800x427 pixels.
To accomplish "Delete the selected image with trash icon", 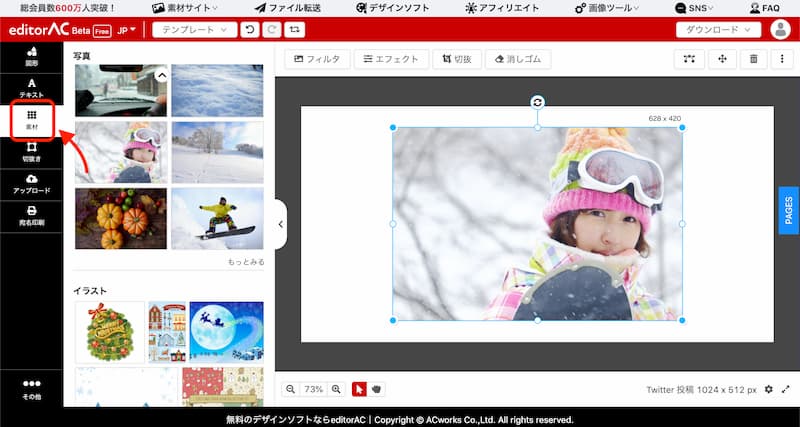I will (754, 59).
